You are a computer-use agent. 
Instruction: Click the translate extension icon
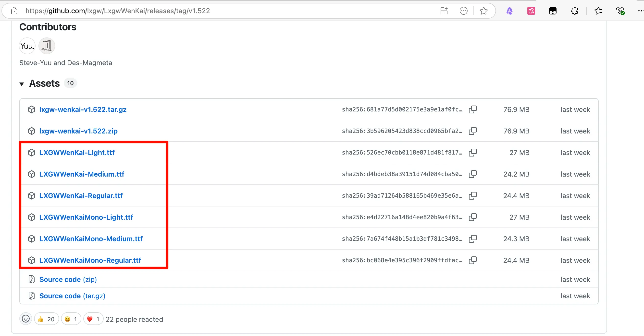coord(531,11)
